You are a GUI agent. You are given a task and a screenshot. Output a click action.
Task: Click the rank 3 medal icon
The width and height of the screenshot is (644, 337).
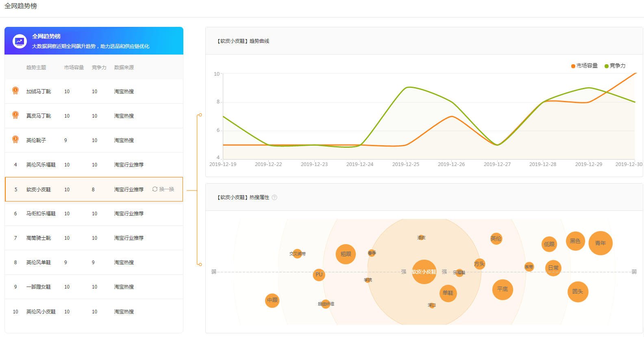pos(15,140)
